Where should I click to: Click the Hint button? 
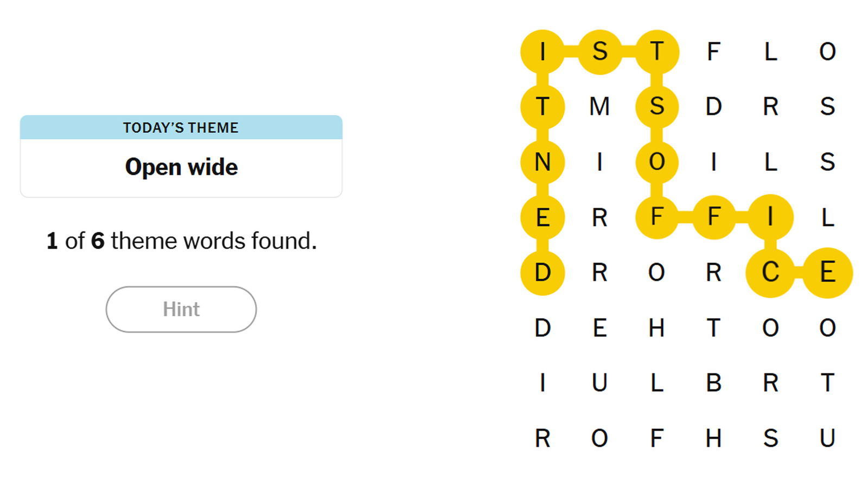coord(181,309)
